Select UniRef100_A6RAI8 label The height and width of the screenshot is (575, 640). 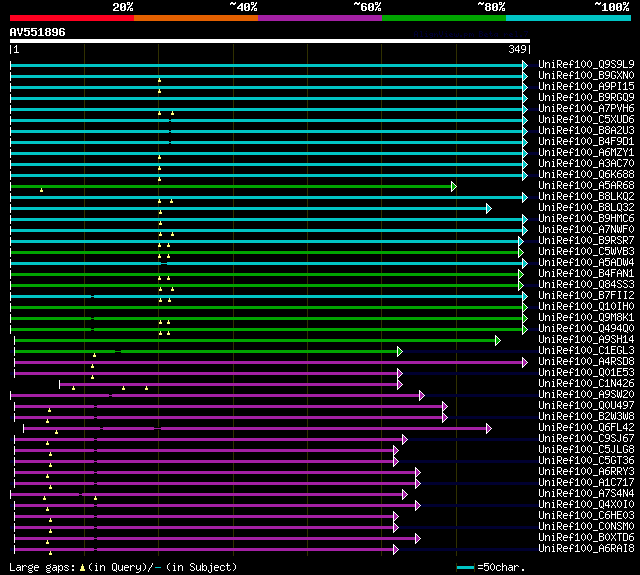click(x=586, y=549)
